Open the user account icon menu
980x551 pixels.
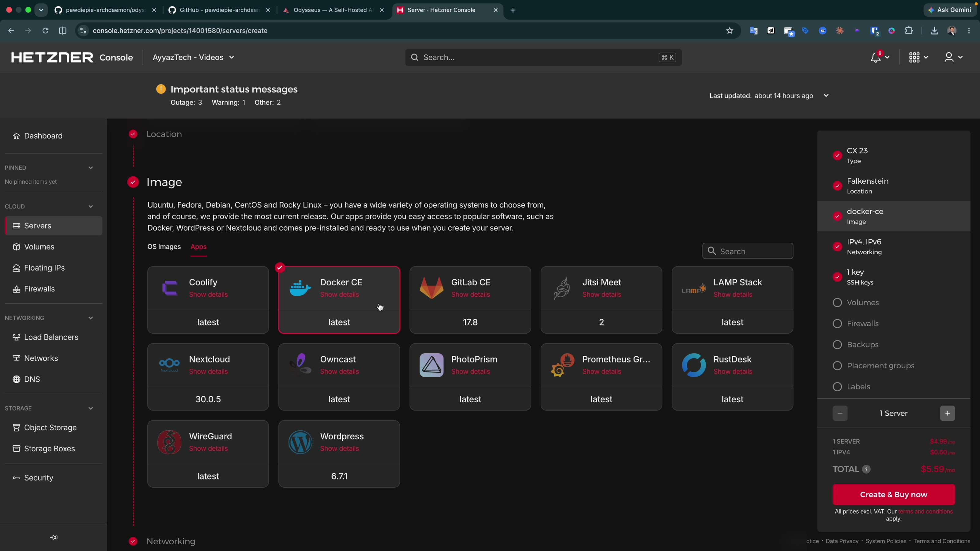pyautogui.click(x=949, y=58)
